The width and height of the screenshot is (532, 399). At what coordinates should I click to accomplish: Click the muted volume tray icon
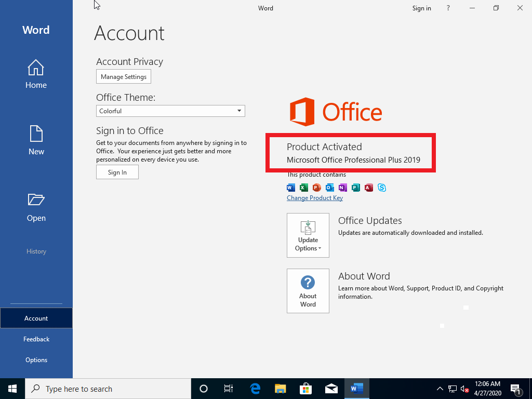pyautogui.click(x=464, y=389)
